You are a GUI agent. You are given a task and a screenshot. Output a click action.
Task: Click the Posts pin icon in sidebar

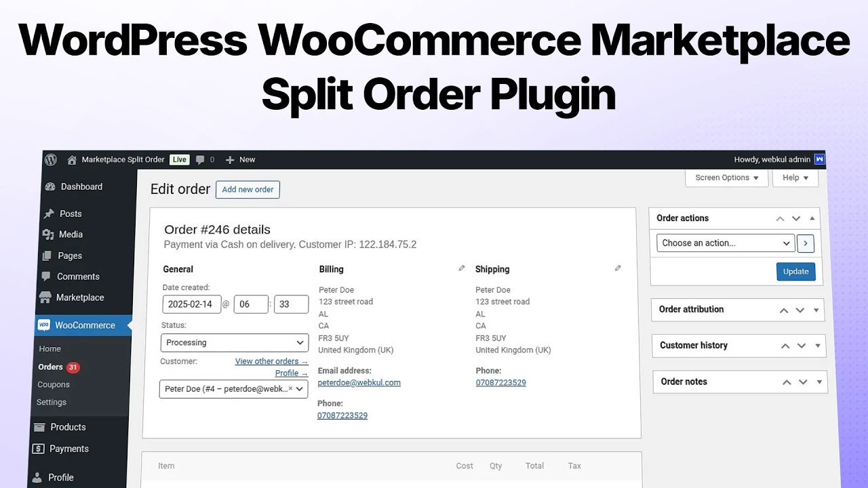point(48,213)
